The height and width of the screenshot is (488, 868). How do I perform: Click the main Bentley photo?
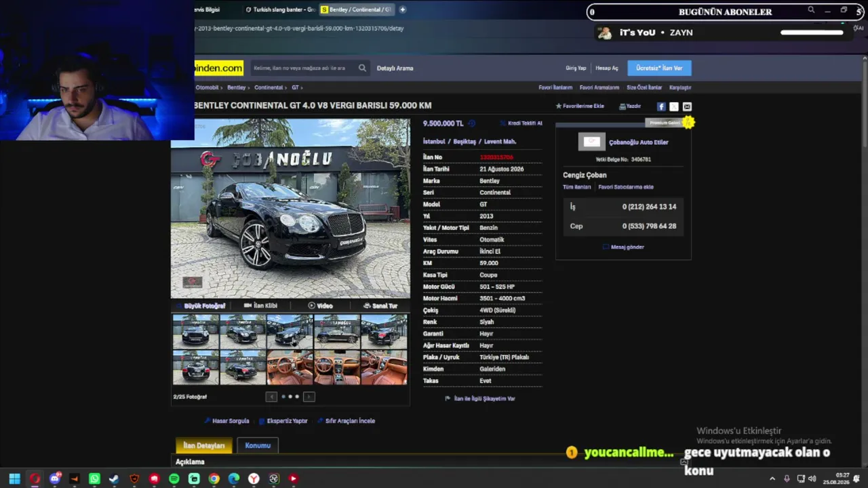point(290,209)
